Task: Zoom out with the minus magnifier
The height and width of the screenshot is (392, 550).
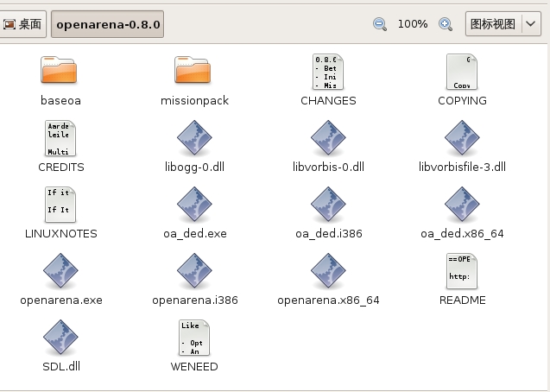Action: [x=380, y=24]
